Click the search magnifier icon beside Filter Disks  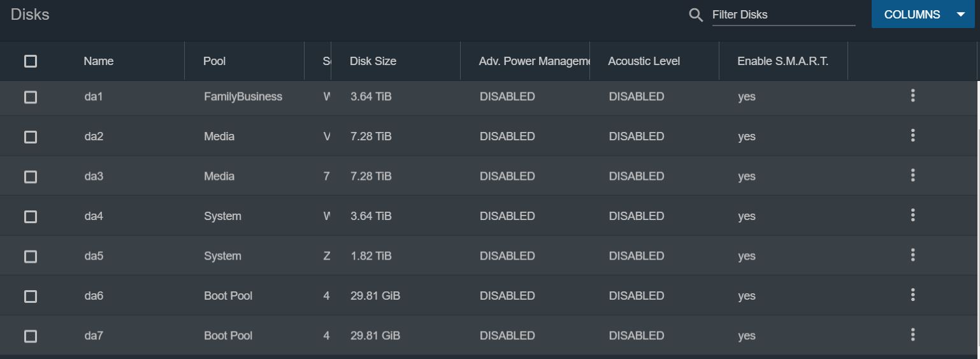coord(696,15)
